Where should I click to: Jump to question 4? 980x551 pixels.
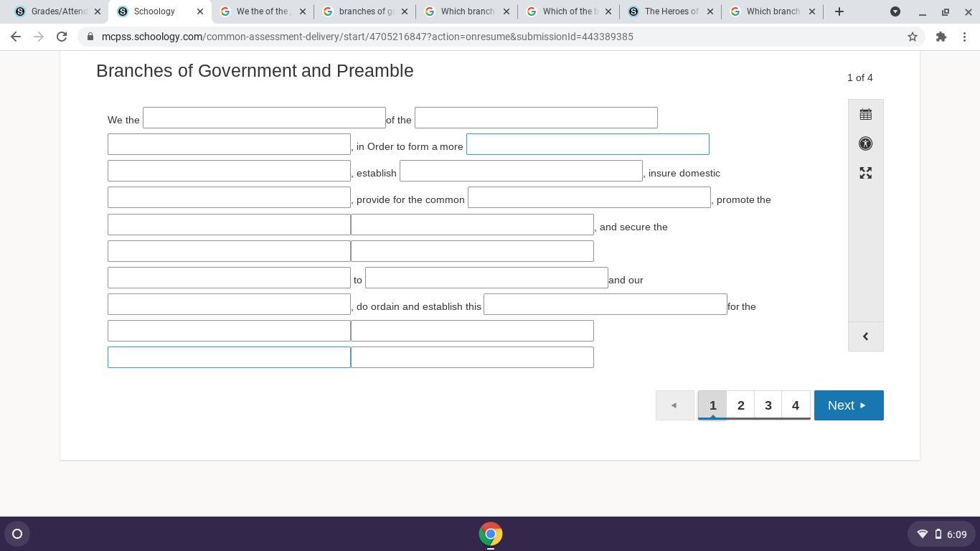tap(796, 405)
